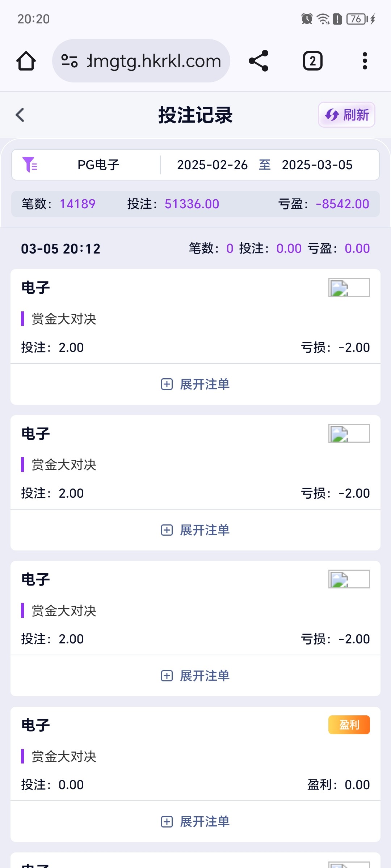The width and height of the screenshot is (391, 868).
Task: Tap the browser home icon
Action: [x=26, y=61]
